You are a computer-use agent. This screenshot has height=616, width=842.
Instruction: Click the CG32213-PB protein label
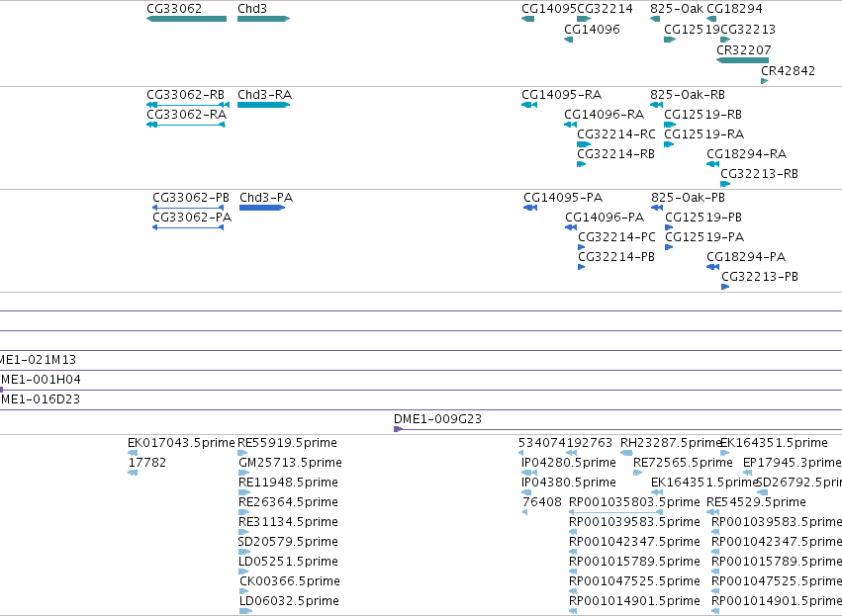click(760, 277)
